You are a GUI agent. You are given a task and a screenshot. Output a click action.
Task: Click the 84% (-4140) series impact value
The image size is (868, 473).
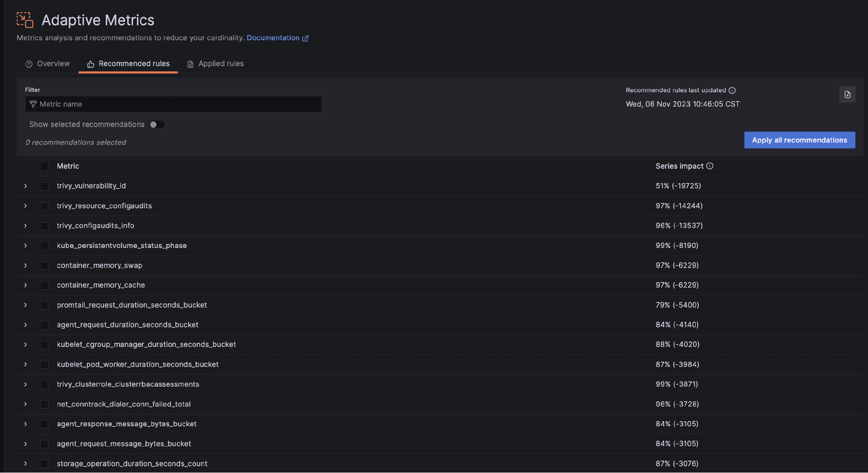[x=677, y=325]
